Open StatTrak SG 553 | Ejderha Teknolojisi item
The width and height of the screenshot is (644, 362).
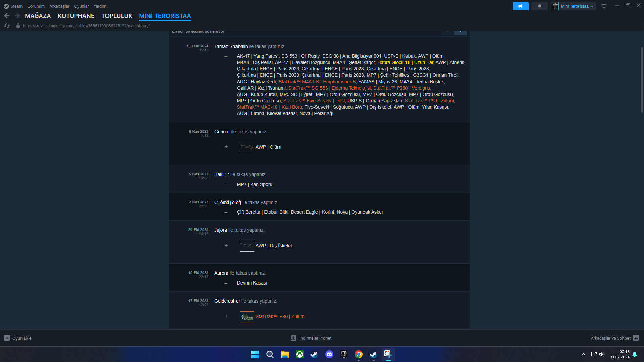tap(329, 88)
